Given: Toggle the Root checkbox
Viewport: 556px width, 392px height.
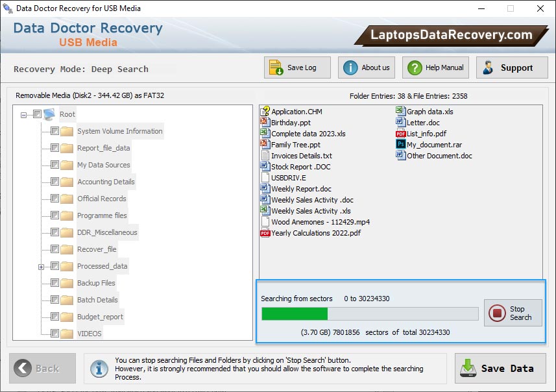Looking at the screenshot, I should point(37,114).
